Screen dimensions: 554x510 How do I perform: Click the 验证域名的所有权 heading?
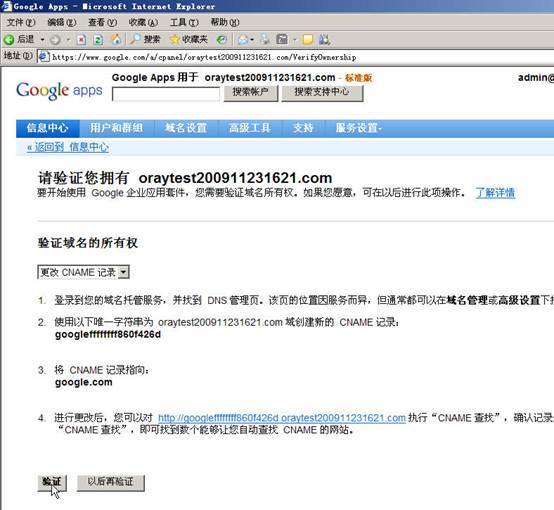tap(88, 243)
